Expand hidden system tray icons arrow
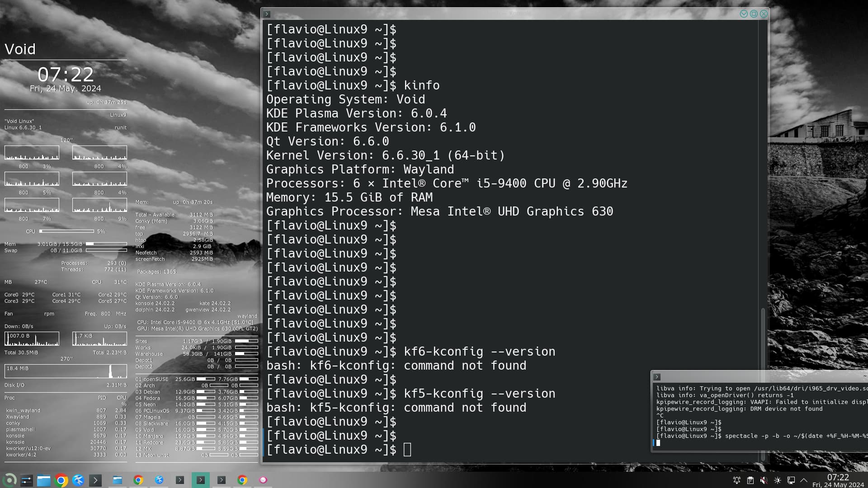This screenshot has height=488, width=868. click(x=804, y=480)
